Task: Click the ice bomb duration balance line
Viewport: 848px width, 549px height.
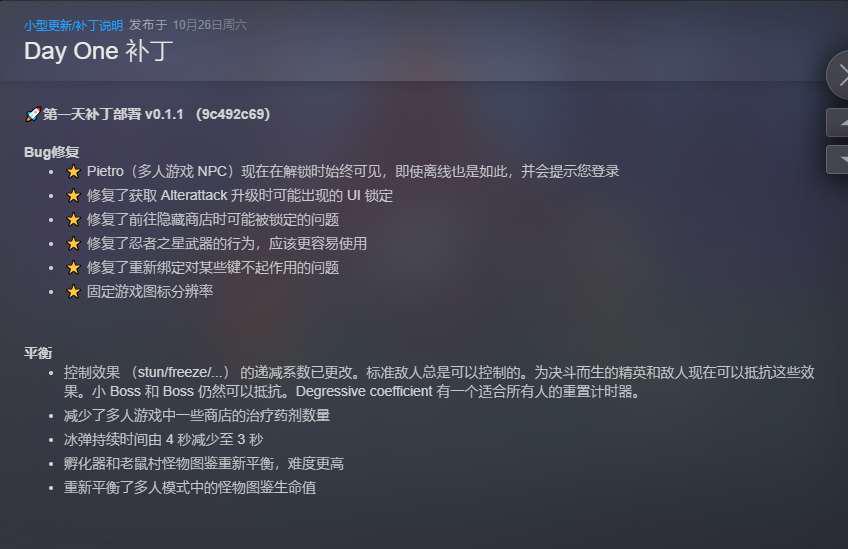Action: (x=163, y=440)
